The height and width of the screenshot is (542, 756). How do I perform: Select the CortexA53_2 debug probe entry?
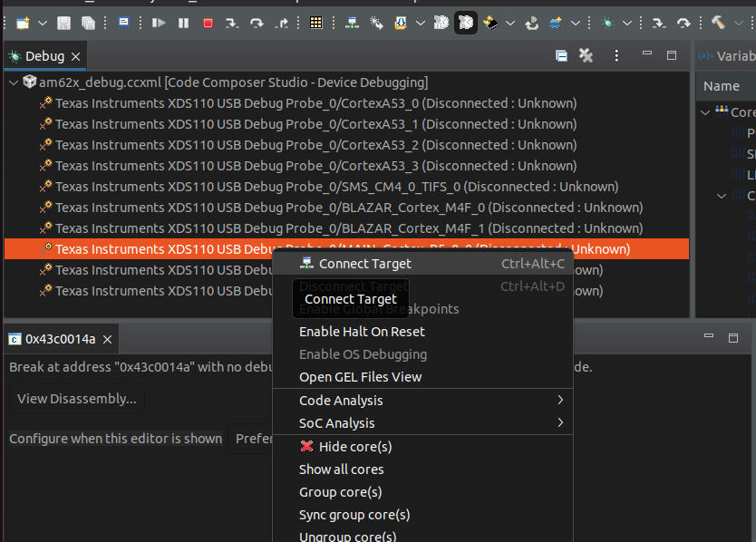click(x=315, y=145)
